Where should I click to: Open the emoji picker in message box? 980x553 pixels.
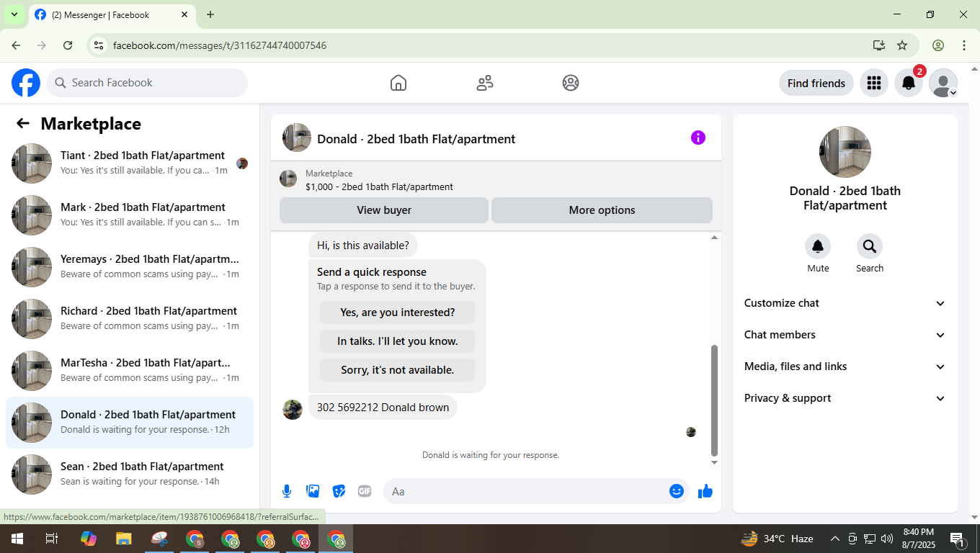677,491
